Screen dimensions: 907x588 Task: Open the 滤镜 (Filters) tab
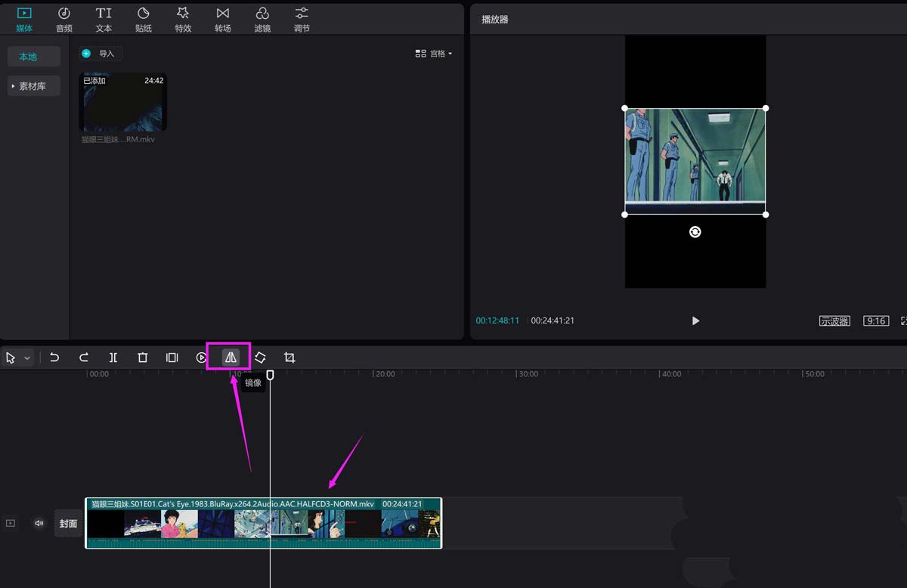coord(262,20)
